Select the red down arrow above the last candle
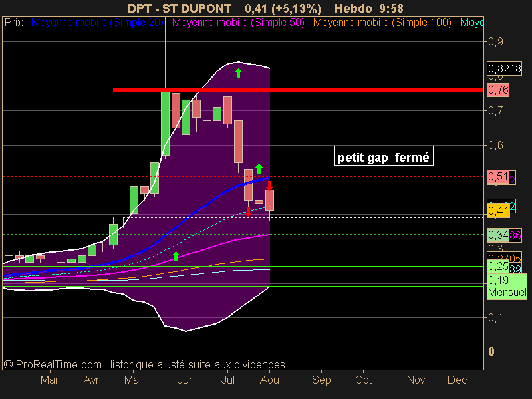The width and height of the screenshot is (532, 399). [269, 186]
